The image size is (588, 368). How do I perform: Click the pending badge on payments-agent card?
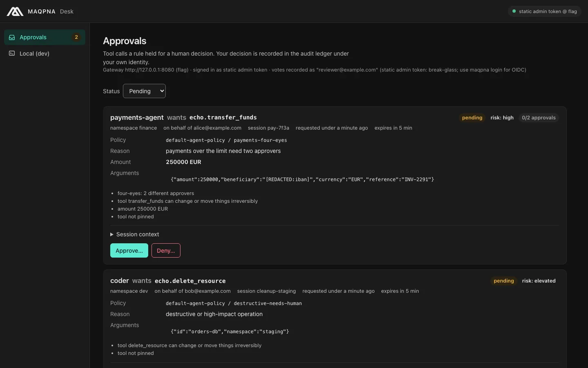[472, 118]
